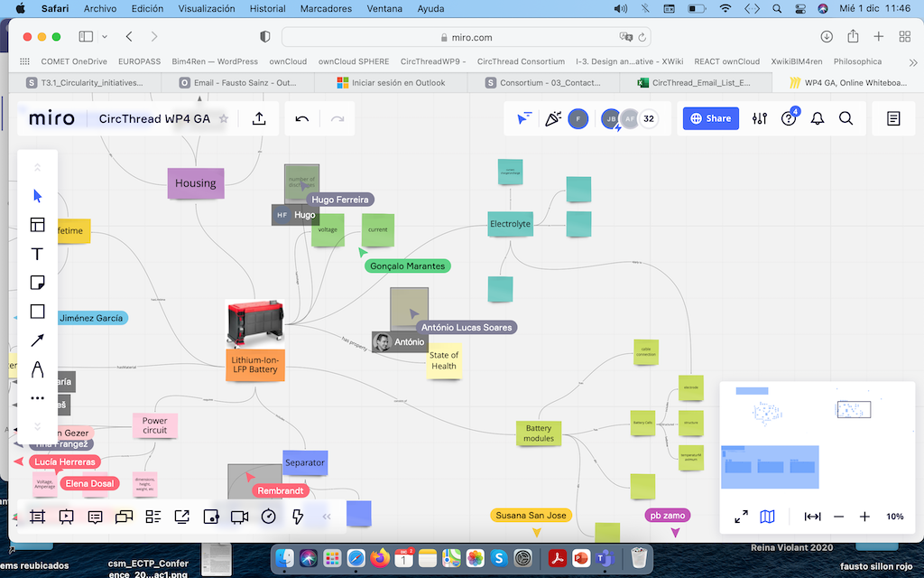Star the CircThread WP4 GA board

coord(224,118)
